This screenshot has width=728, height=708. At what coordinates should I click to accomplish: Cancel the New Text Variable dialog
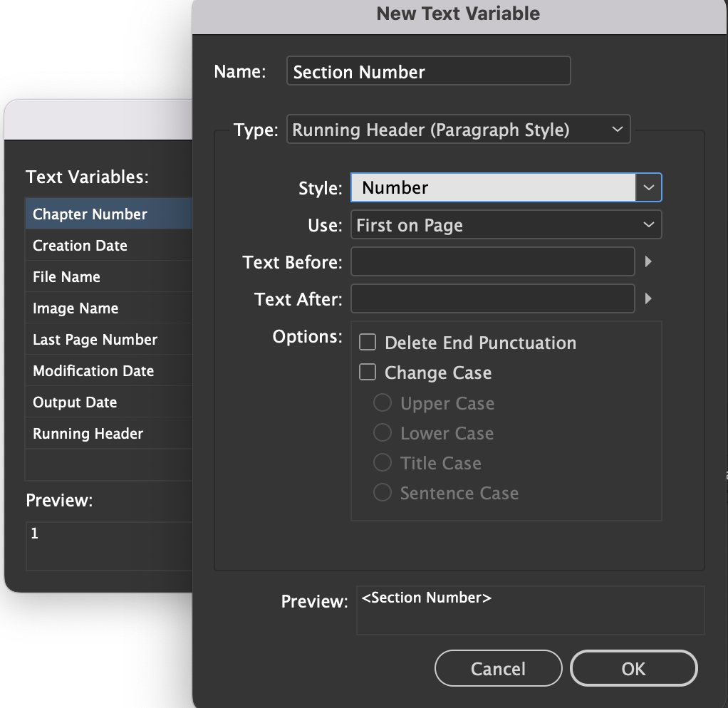click(x=498, y=668)
